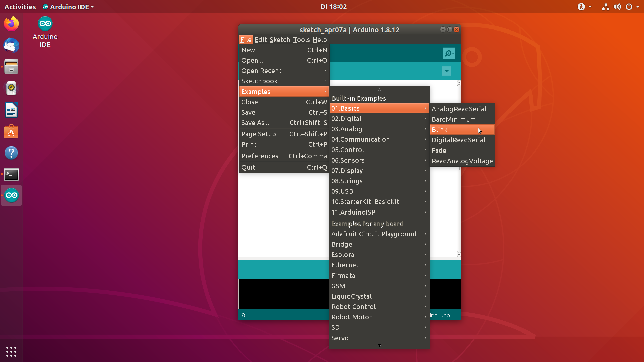Open the Arduino IDE desktop shortcut
644x362 pixels.
coord(45,32)
